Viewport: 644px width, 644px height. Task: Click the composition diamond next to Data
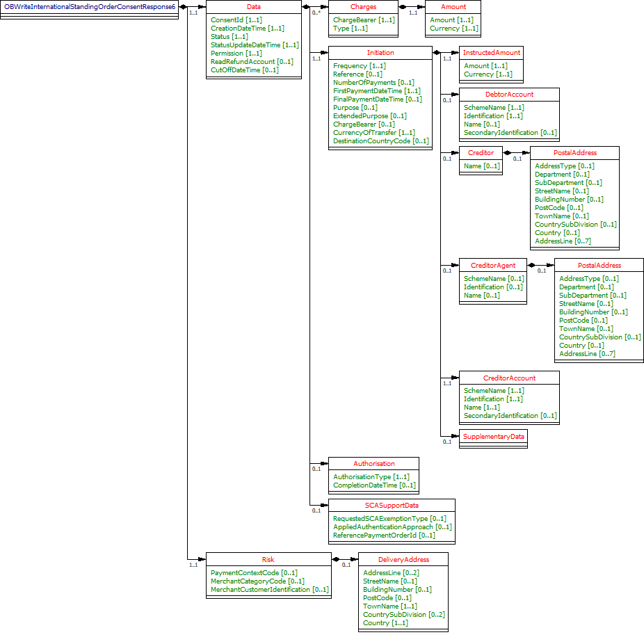click(183, 7)
